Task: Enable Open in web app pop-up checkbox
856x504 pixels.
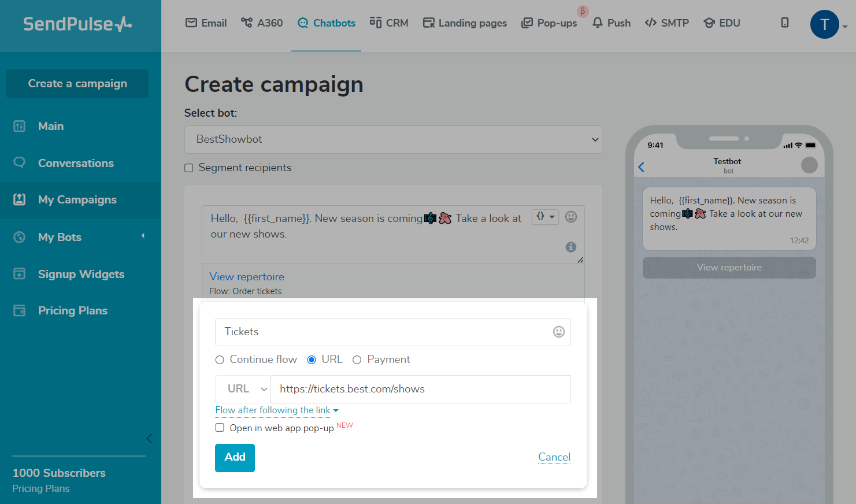Action: 220,428
